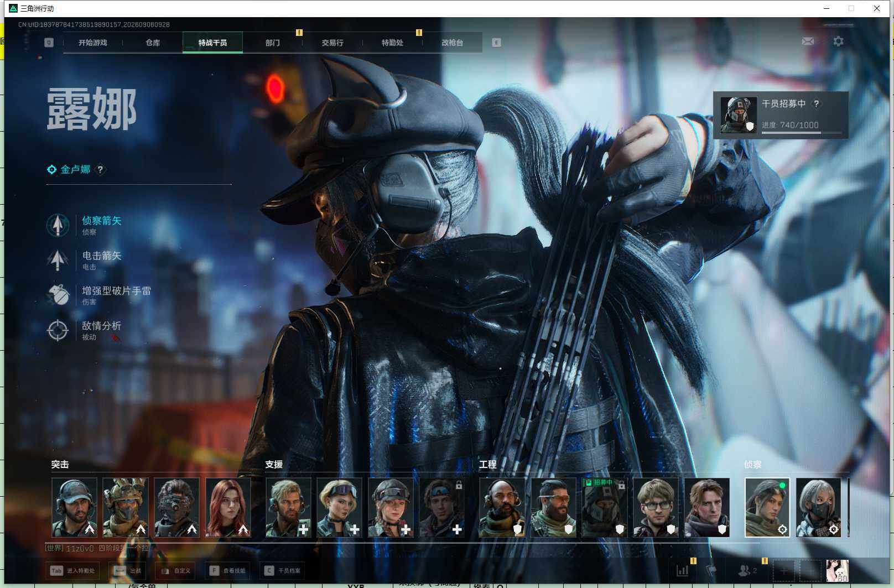The height and width of the screenshot is (588, 894).
Task: Switch to the 仓库 tab
Action: [153, 43]
